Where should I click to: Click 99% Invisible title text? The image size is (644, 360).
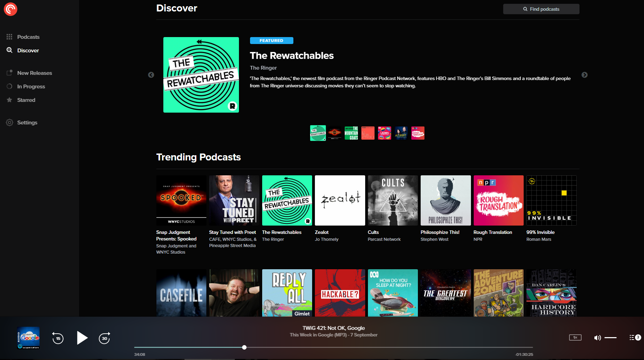(x=540, y=232)
